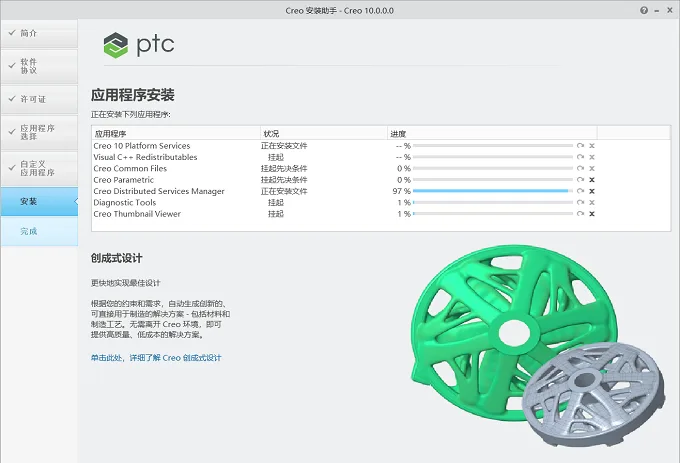Image resolution: width=680 pixels, height=463 pixels.
Task: Retry Creo Distributed Services Manager installation
Action: click(x=580, y=191)
